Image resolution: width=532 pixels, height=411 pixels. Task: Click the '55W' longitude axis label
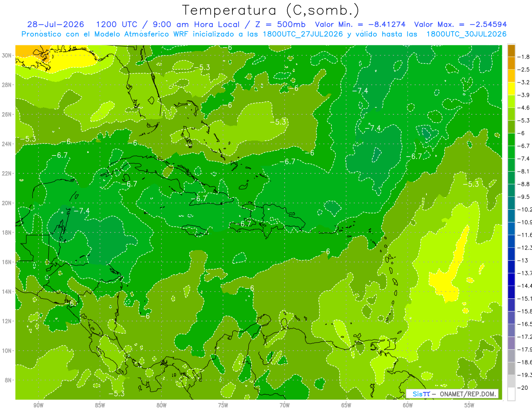pyautogui.click(x=469, y=405)
